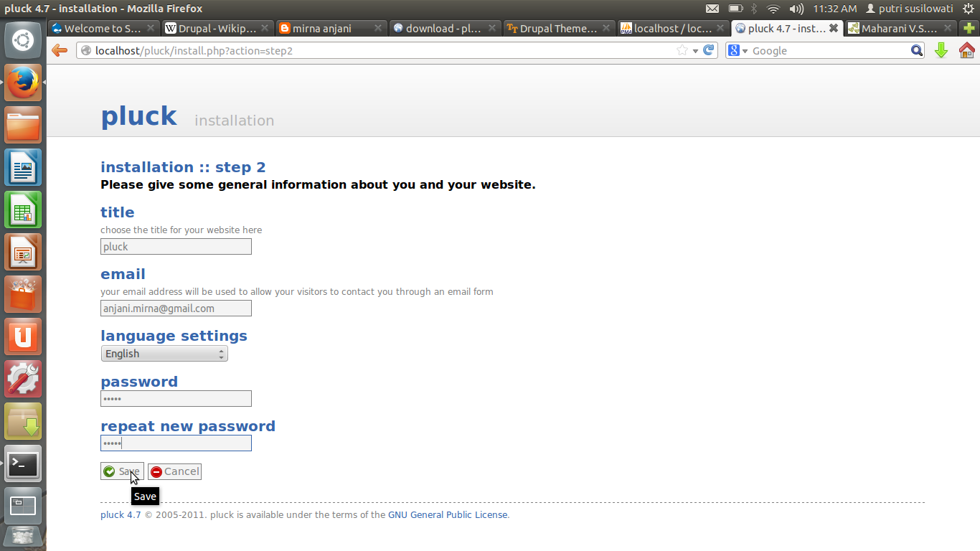The height and width of the screenshot is (551, 980).
Task: Open the sound volume indicator
Action: point(796,9)
